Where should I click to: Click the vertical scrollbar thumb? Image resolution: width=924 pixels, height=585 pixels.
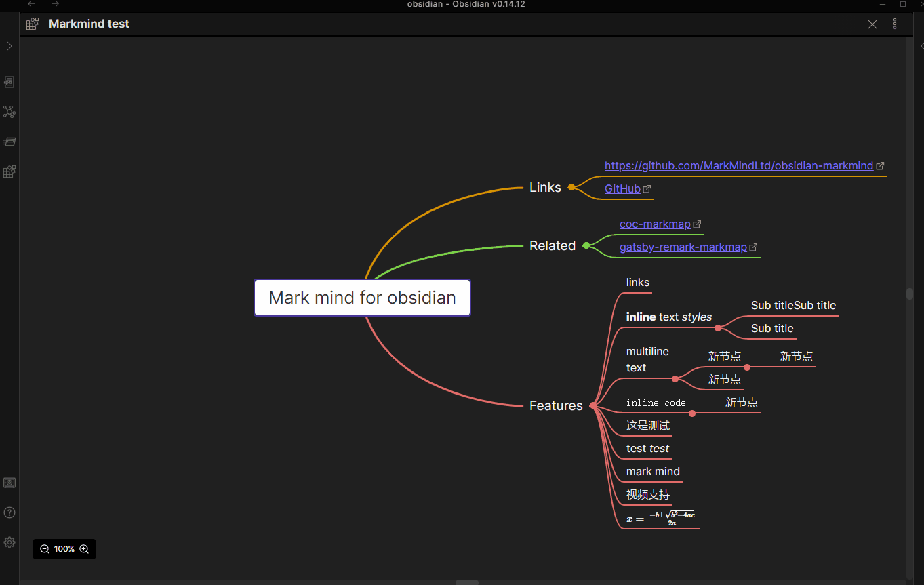910,294
